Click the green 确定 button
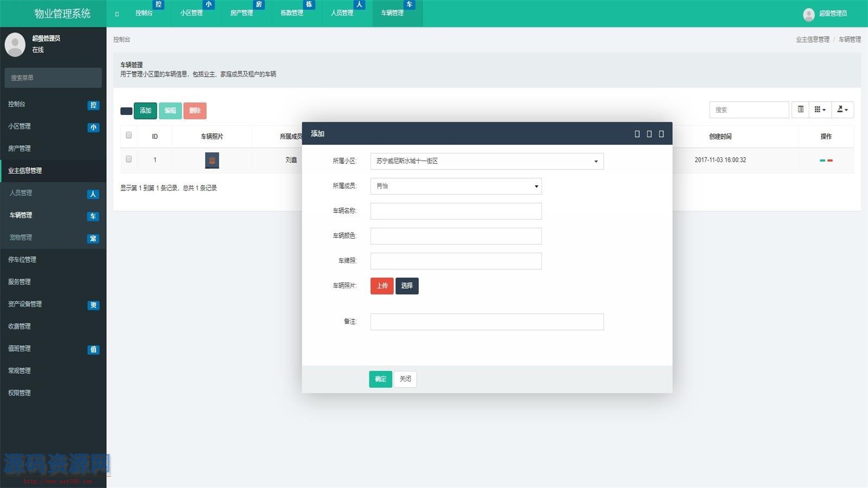Screen dimensions: 868x488 [x=380, y=379]
